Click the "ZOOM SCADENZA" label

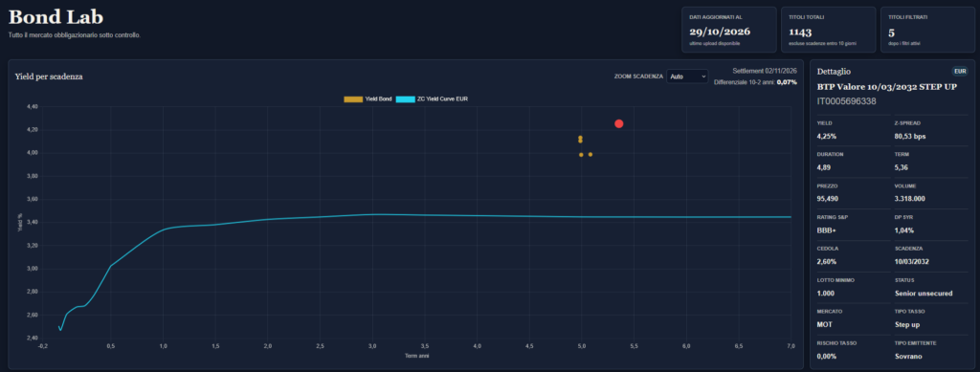tap(638, 77)
